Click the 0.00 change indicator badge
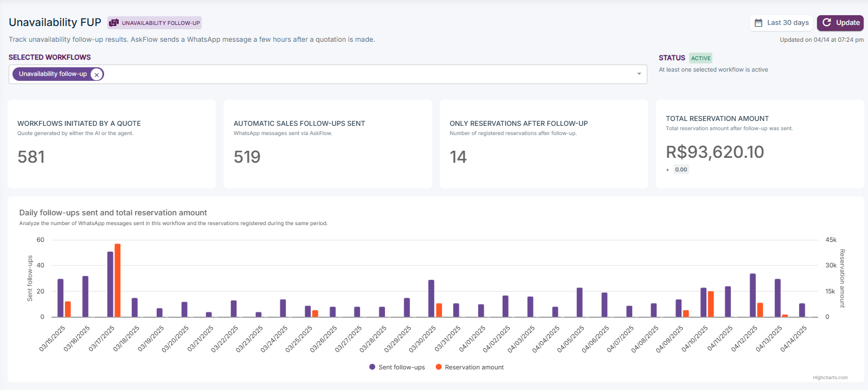 tap(681, 170)
